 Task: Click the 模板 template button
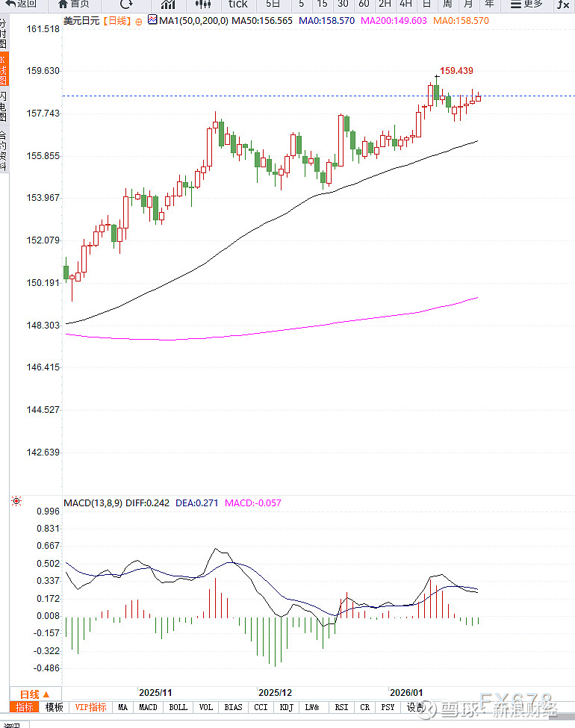(55, 707)
